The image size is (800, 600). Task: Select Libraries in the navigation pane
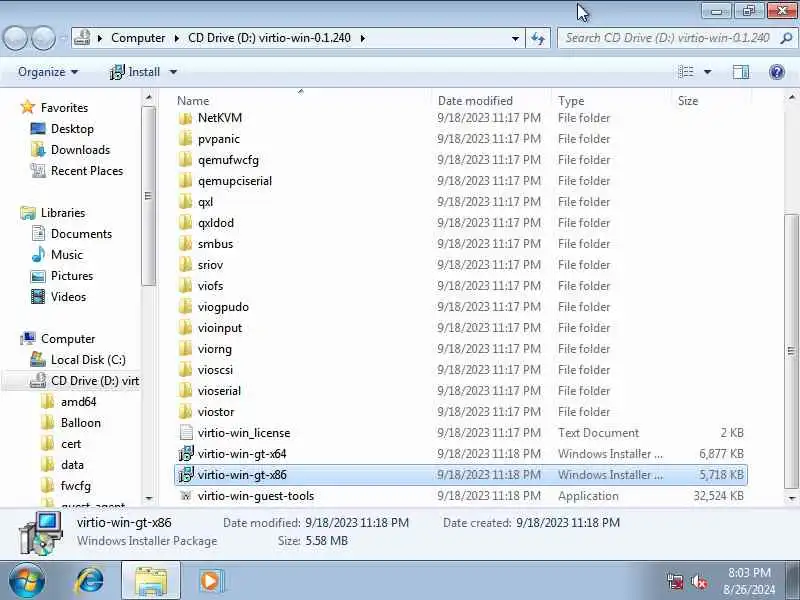click(63, 213)
